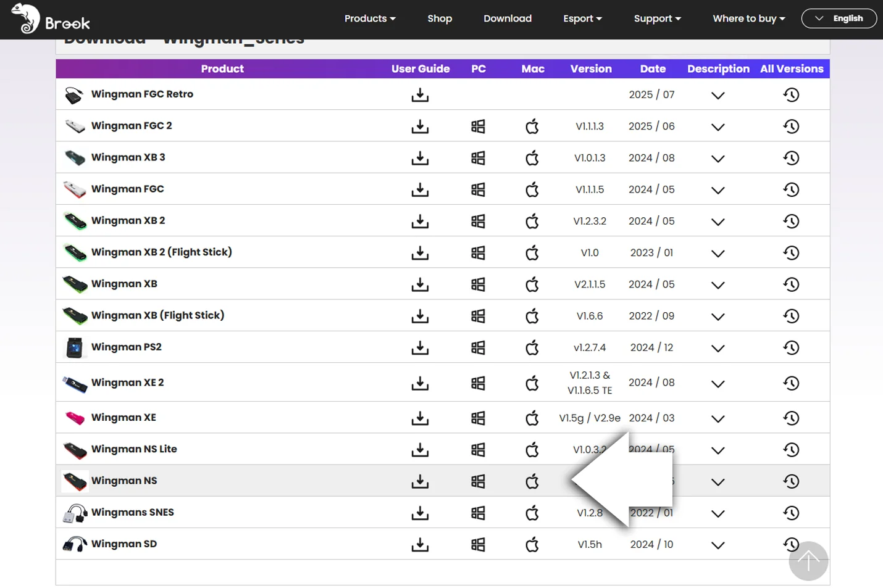Download the Wingman XB user guide
The width and height of the screenshot is (883, 588).
[420, 284]
